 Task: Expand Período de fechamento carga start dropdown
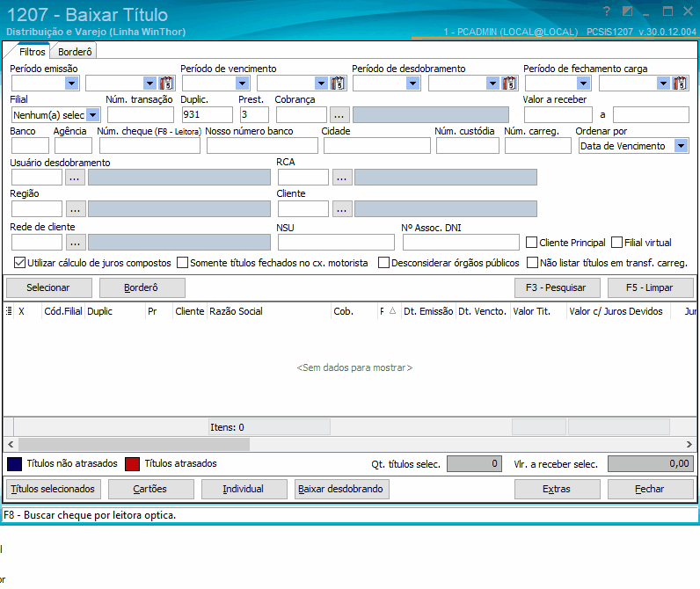click(583, 83)
